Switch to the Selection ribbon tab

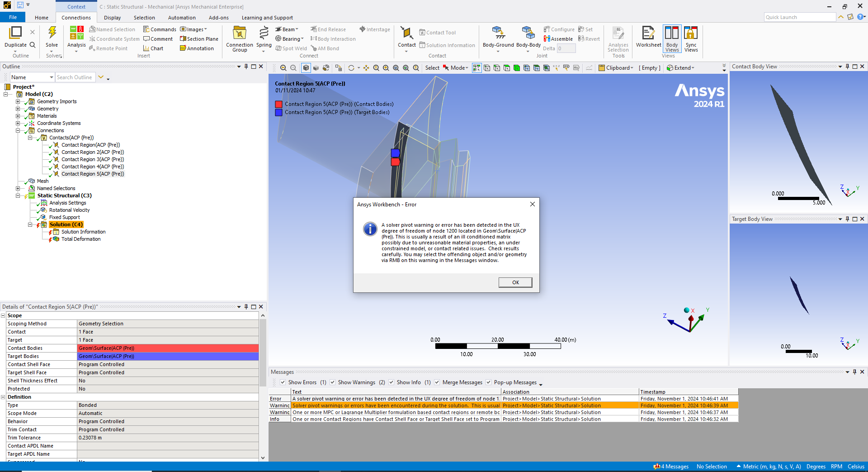coord(144,18)
